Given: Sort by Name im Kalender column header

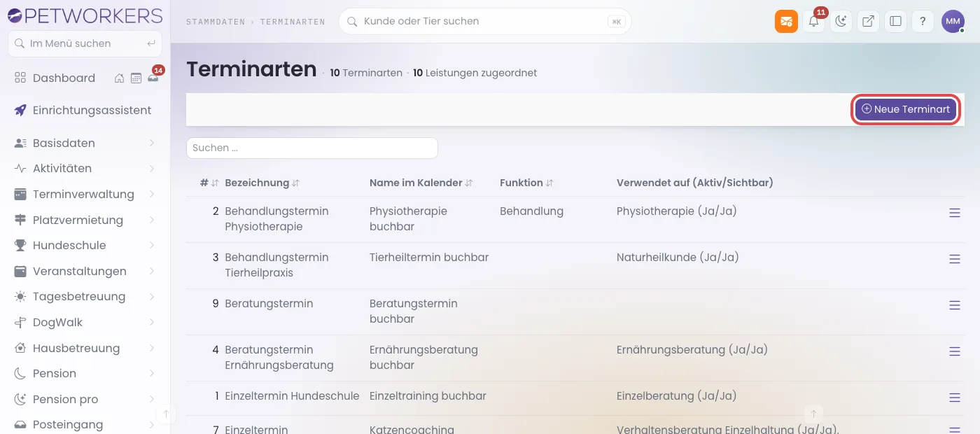Looking at the screenshot, I should pyautogui.click(x=421, y=183).
